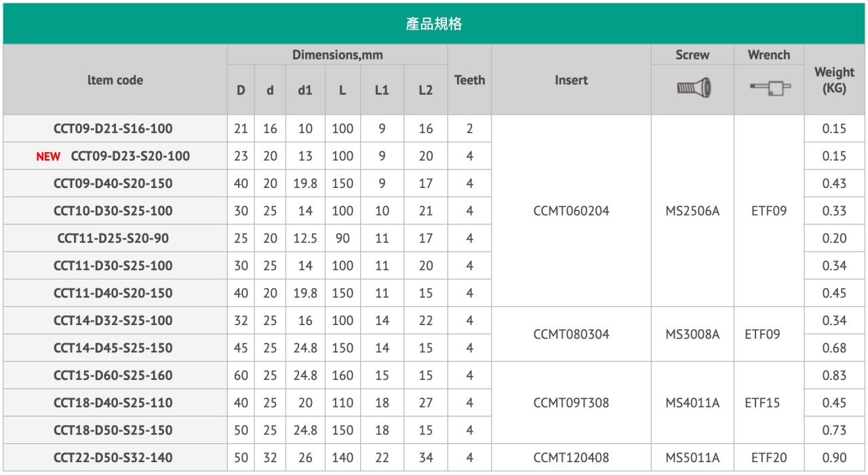Select insert CCMT120408

point(571,458)
